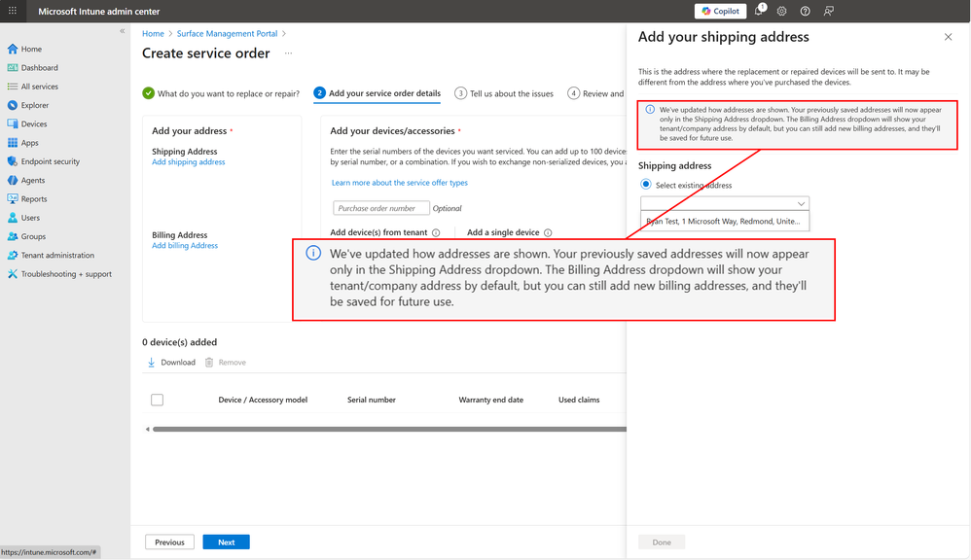This screenshot has height=560, width=971.
Task: Click the Used claims column header
Action: tap(578, 400)
